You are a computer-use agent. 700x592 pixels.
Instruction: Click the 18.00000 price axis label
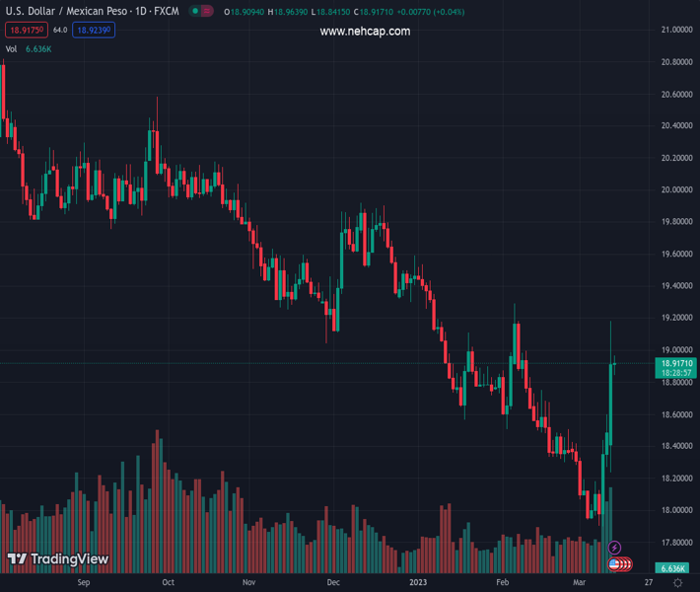coord(676,510)
